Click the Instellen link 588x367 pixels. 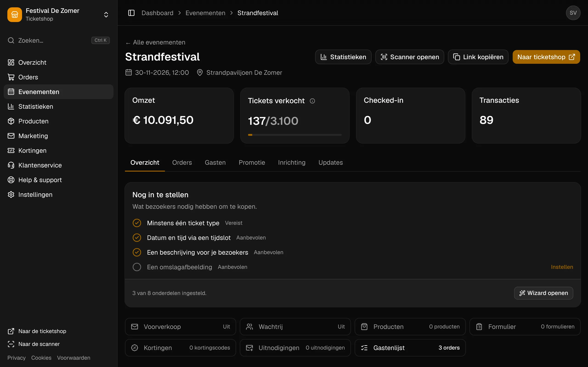coord(562,267)
